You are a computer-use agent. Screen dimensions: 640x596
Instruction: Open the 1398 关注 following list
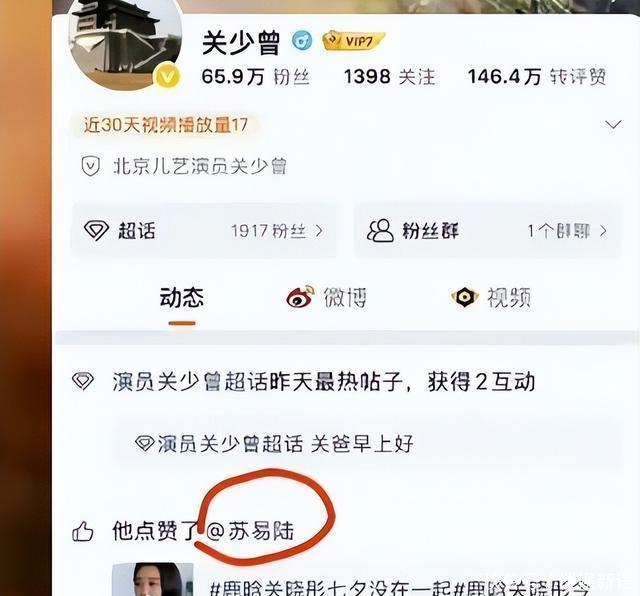tap(390, 77)
